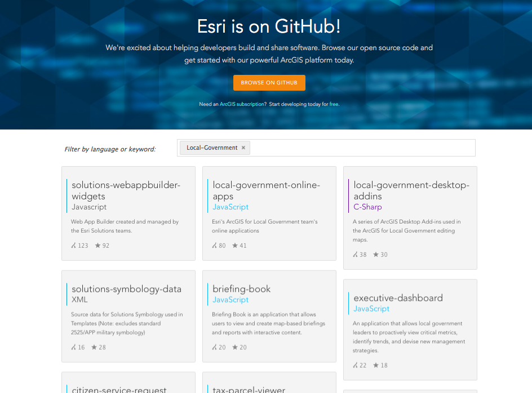Open citizen-service-request repository title

coord(119,389)
